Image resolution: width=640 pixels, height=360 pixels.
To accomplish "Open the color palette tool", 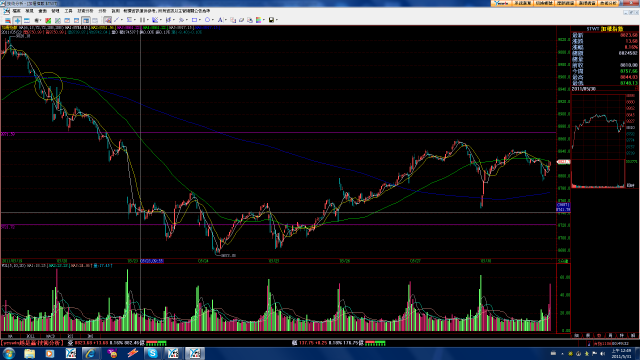I will click(x=258, y=20).
